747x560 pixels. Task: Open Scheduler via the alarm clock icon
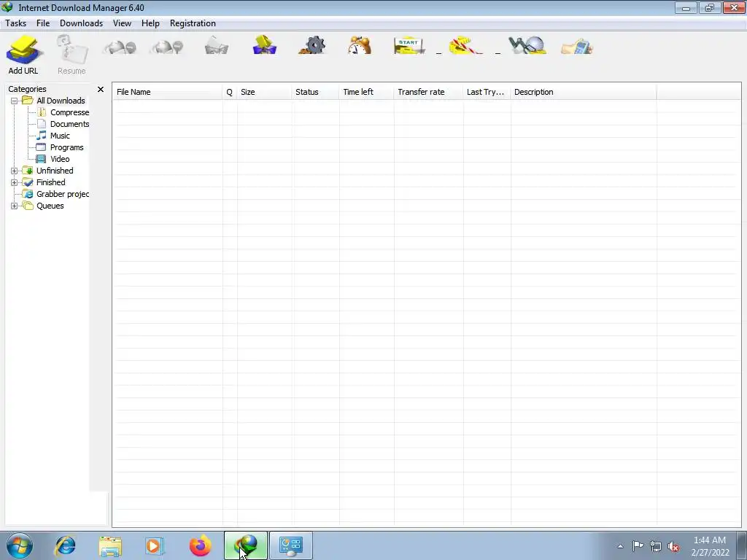click(x=359, y=46)
